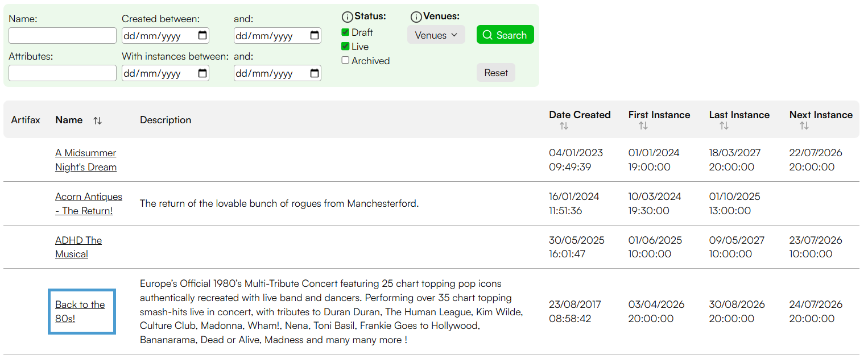Click the Reset button
The image size is (868, 359).
point(496,73)
